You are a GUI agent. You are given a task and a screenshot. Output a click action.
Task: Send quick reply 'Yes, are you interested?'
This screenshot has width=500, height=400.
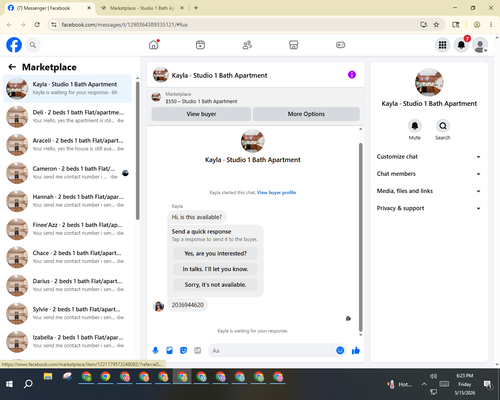pyautogui.click(x=215, y=254)
